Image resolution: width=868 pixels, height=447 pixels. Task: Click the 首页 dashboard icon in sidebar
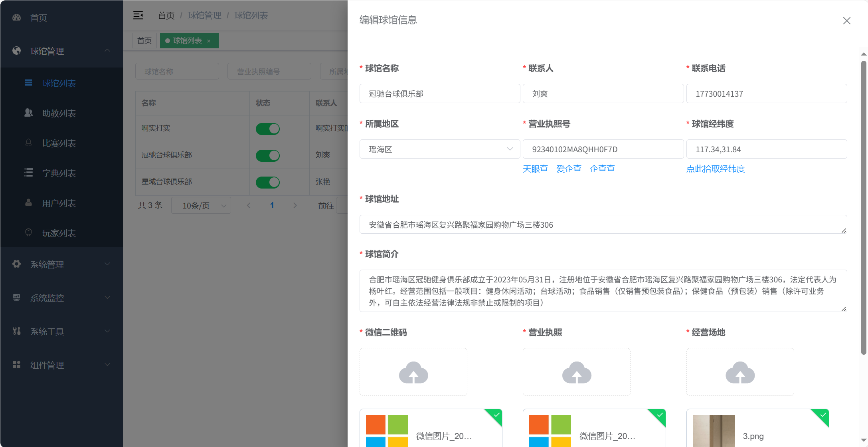(16, 18)
